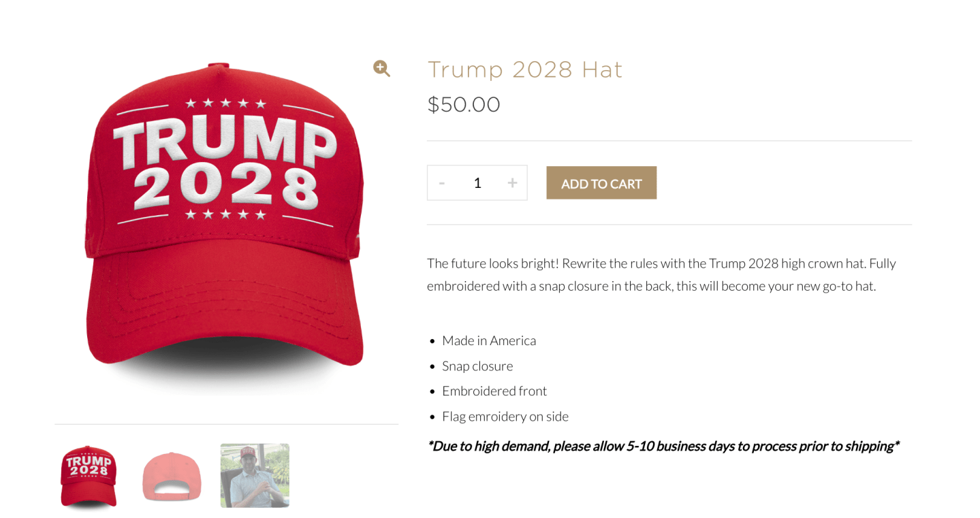
Task: Focus the quantity input field
Action: point(477,183)
